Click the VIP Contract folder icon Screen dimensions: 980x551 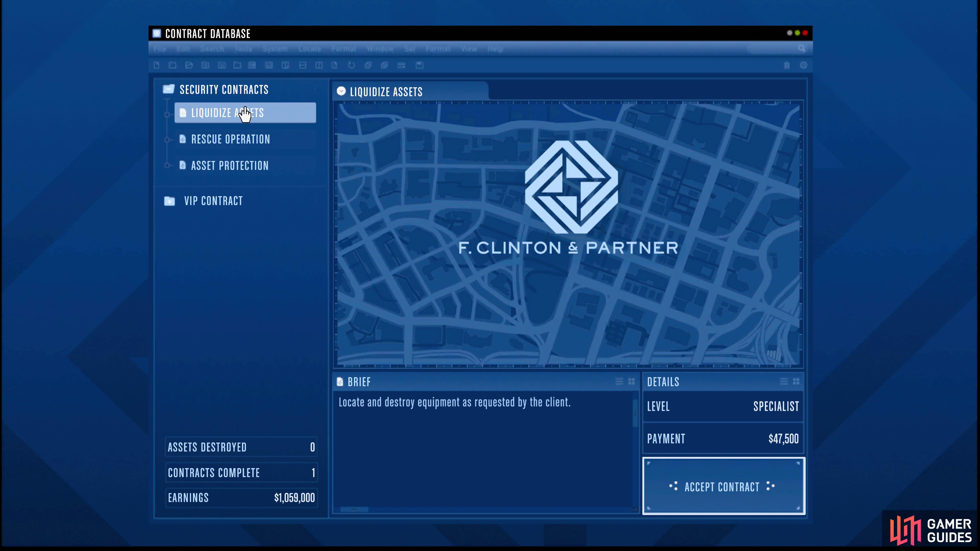[x=169, y=201]
